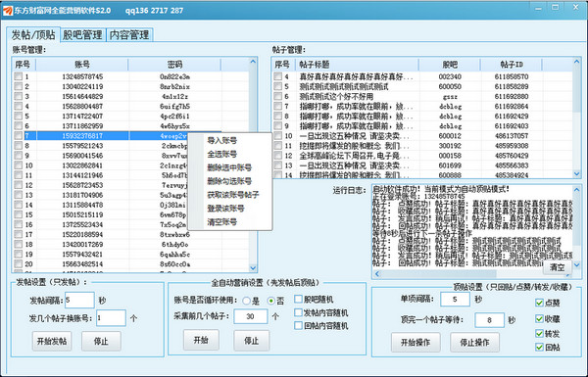
Task: Click 登录该账号 in context menu
Action: click(x=225, y=208)
